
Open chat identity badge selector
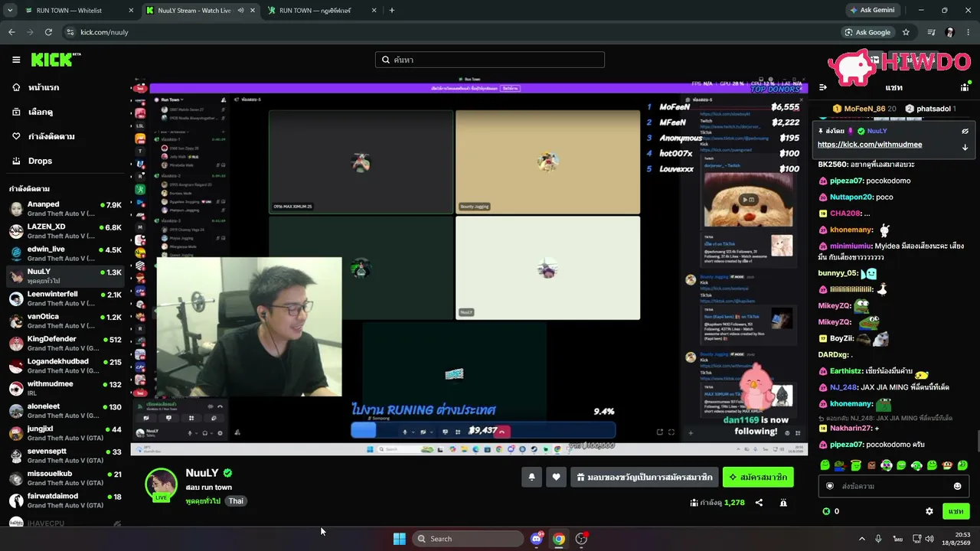click(x=829, y=486)
